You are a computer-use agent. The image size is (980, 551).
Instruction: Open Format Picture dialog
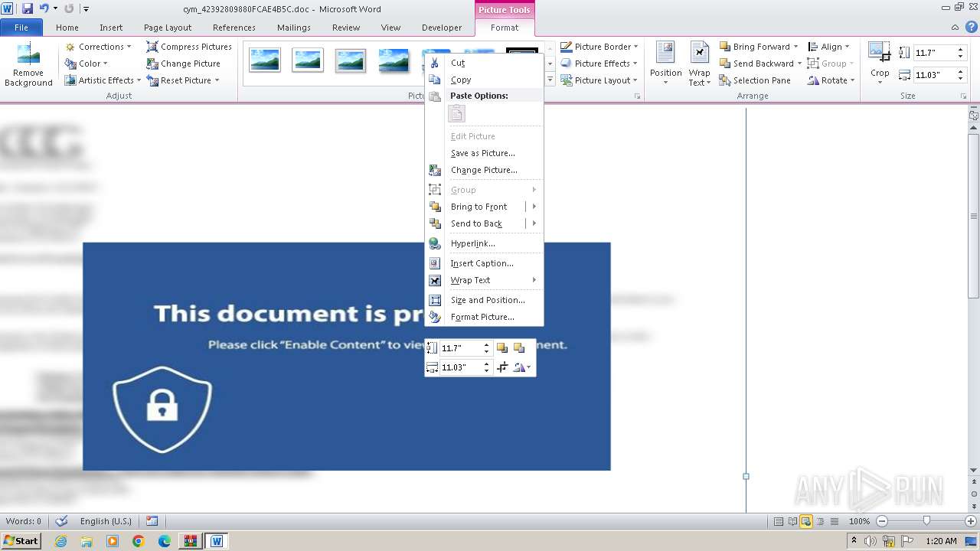point(484,317)
